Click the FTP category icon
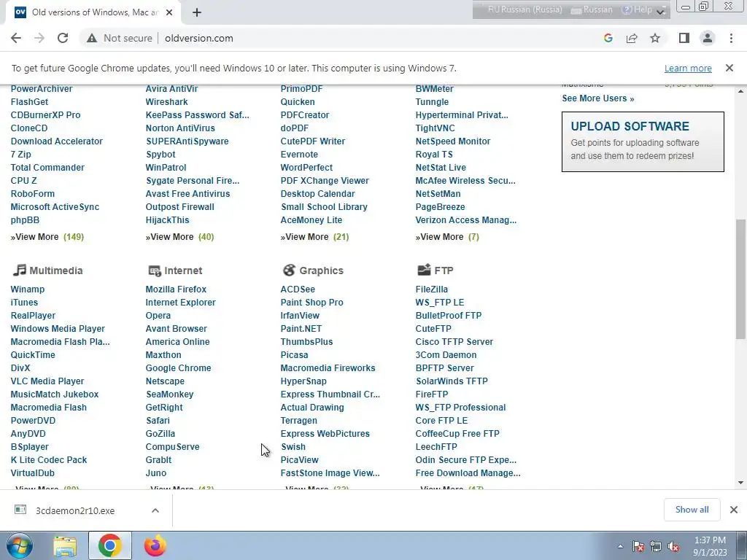Image resolution: width=747 pixels, height=560 pixels. (424, 270)
